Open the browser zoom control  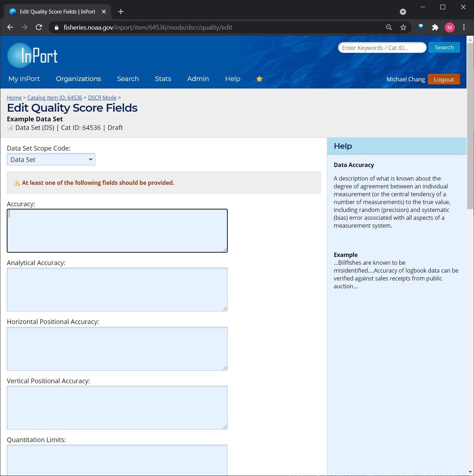tap(389, 27)
